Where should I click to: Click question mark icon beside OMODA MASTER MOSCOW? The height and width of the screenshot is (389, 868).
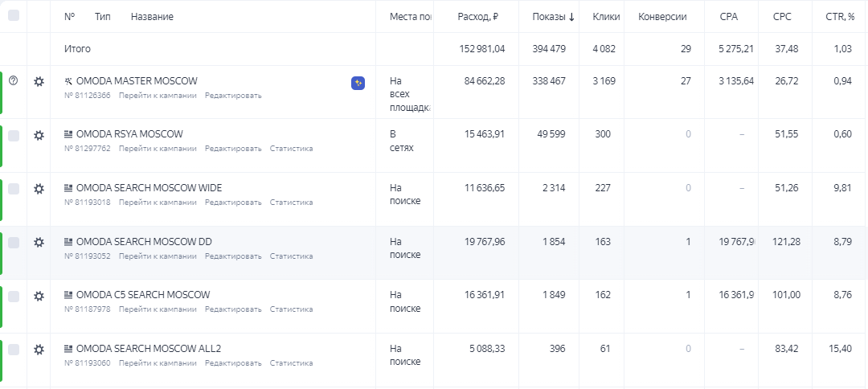click(x=13, y=80)
